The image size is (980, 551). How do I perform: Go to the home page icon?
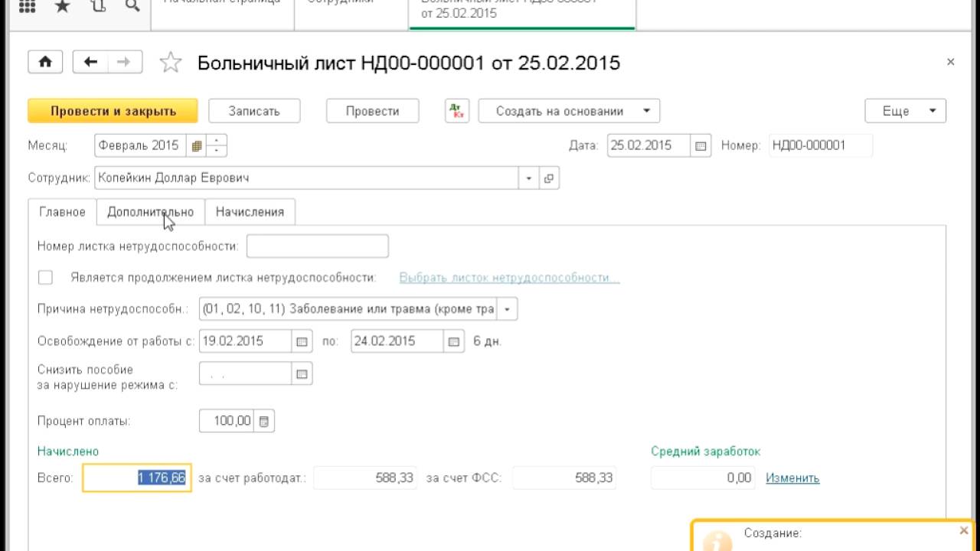click(x=45, y=62)
